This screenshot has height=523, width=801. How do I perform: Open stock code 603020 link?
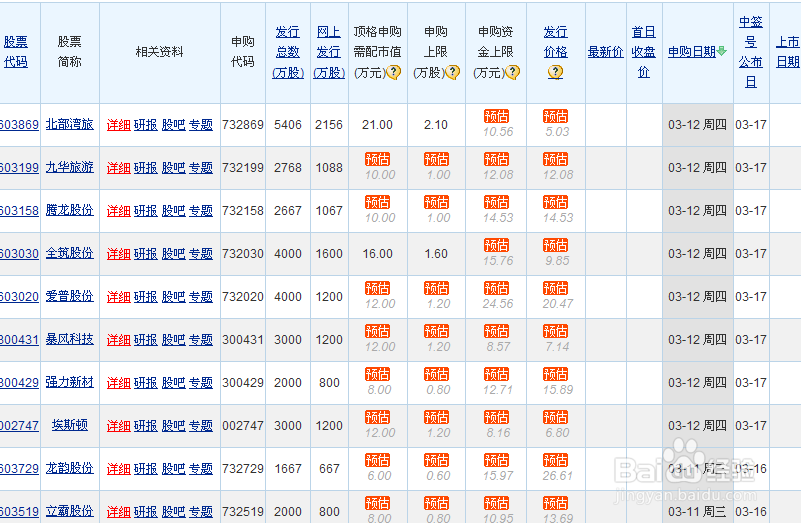(x=19, y=296)
